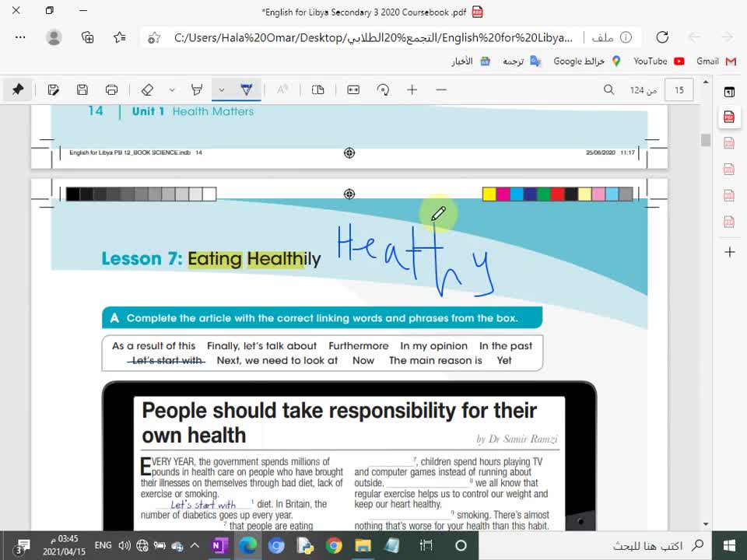Select the Erase tool
This screenshot has height=560, width=747.
point(147,89)
